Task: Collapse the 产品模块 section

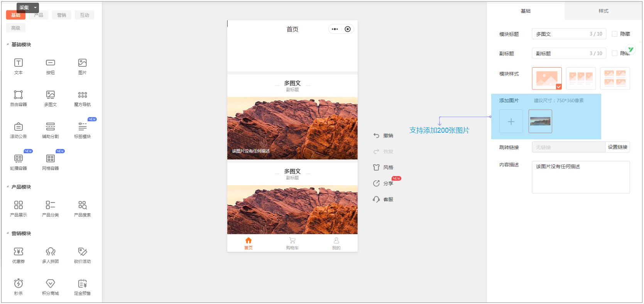Action: coord(8,187)
